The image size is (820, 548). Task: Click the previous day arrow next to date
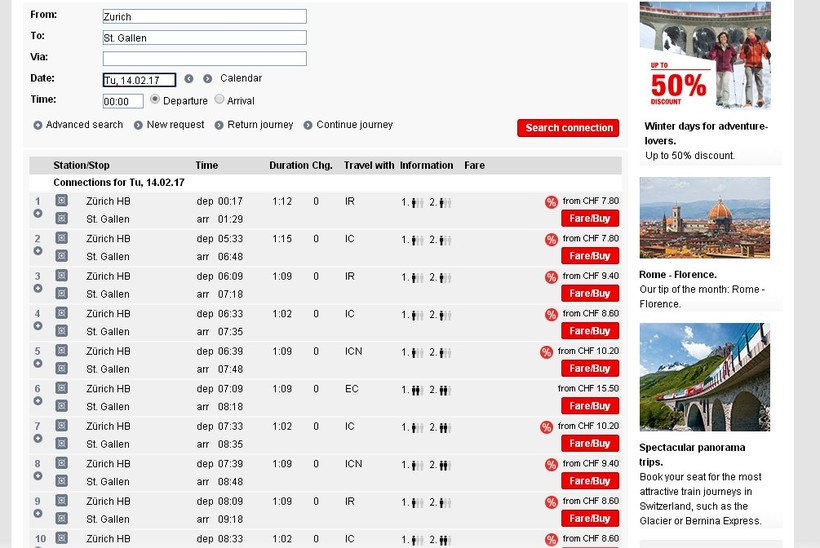pyautogui.click(x=189, y=79)
